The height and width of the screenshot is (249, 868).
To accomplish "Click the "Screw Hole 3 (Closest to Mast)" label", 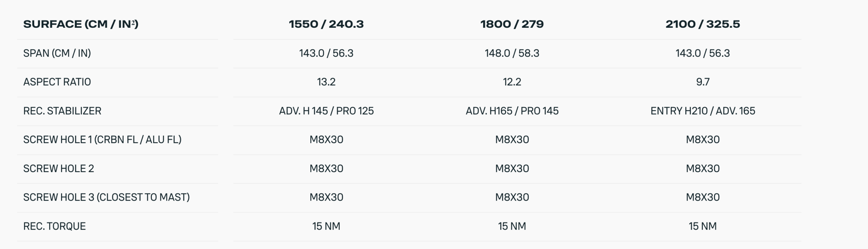I will coord(106,197).
